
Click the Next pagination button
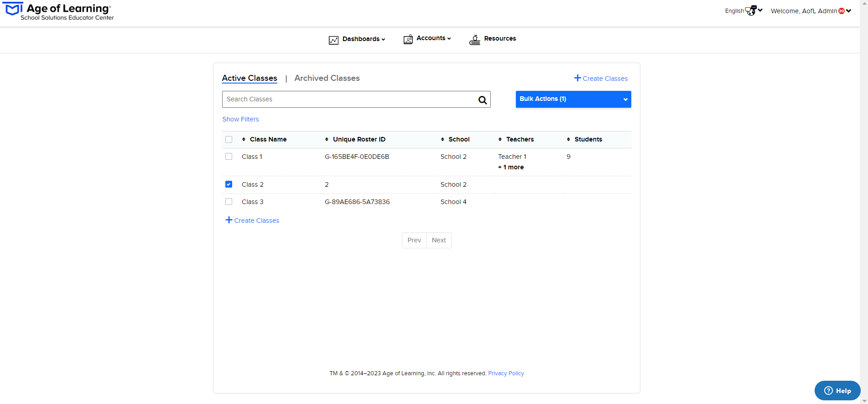click(x=439, y=240)
